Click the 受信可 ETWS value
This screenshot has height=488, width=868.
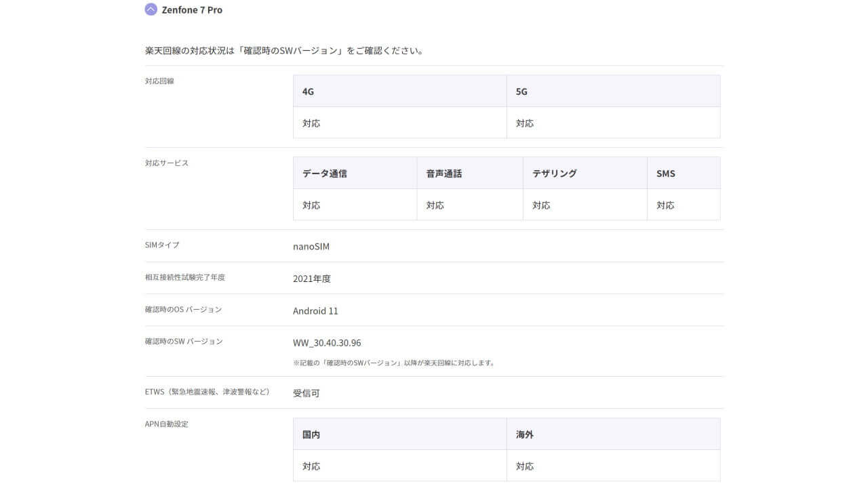pos(307,392)
